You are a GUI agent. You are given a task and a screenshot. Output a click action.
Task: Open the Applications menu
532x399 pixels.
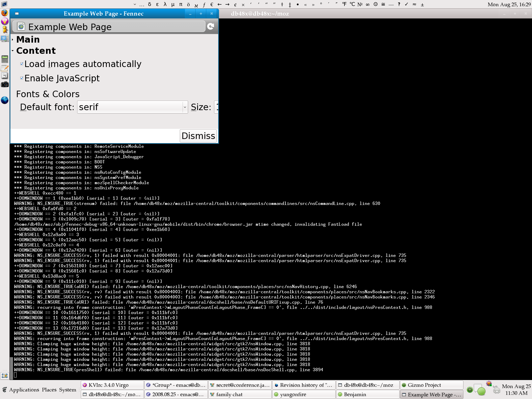click(x=24, y=390)
